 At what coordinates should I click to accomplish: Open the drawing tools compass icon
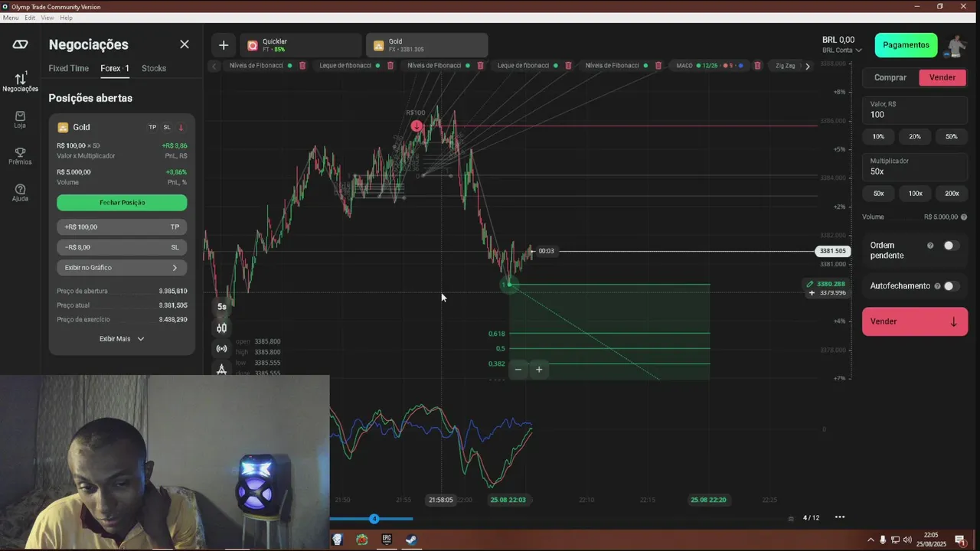[222, 370]
